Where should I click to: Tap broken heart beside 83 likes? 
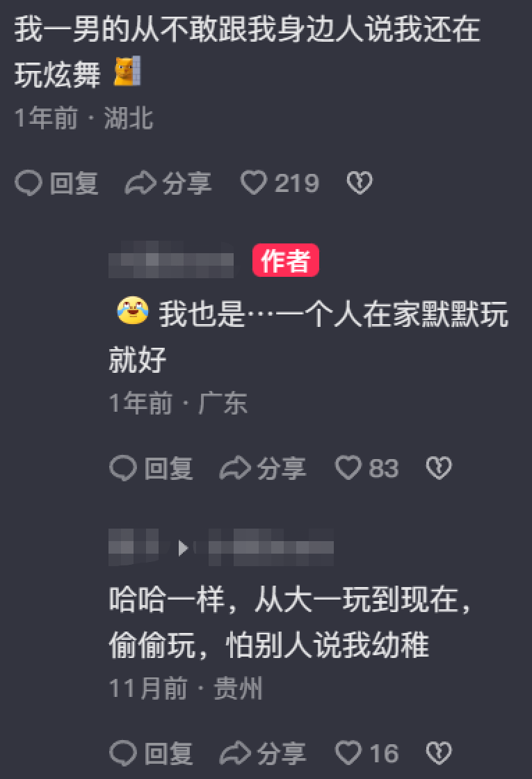(439, 468)
